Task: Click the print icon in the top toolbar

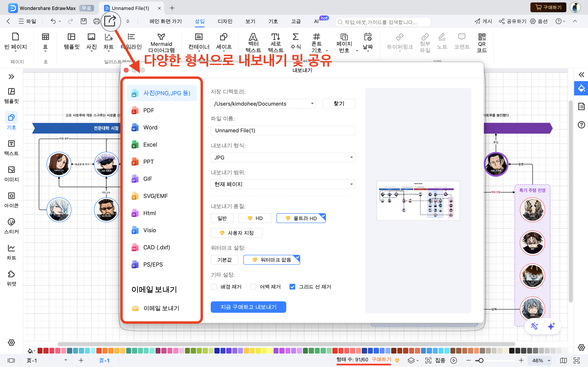Action: pyautogui.click(x=96, y=21)
